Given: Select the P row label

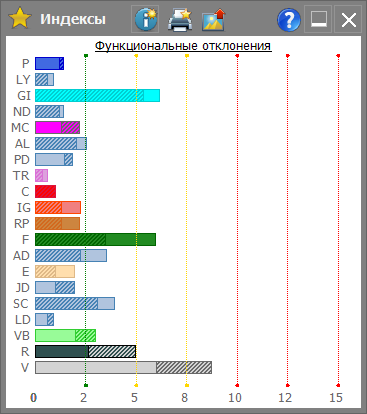Looking at the screenshot, I should [26, 63].
